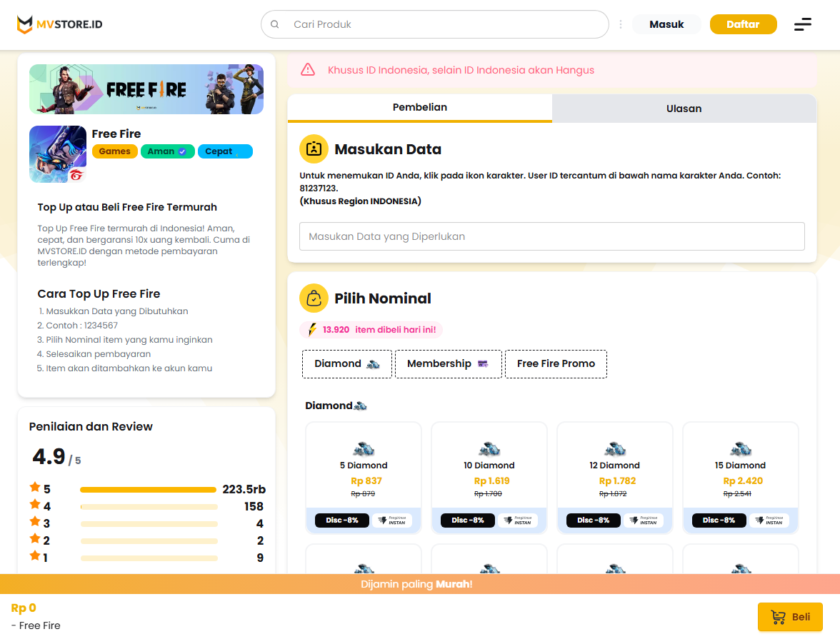Focus the Masukan Data yang Diperlukan field
The width and height of the screenshot is (840, 644).
(x=551, y=236)
